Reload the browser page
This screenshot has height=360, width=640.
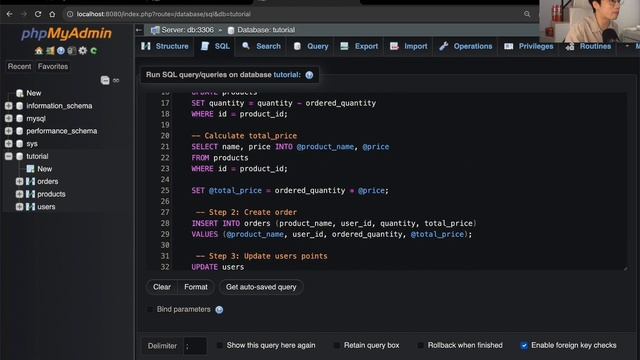pyautogui.click(x=38, y=14)
